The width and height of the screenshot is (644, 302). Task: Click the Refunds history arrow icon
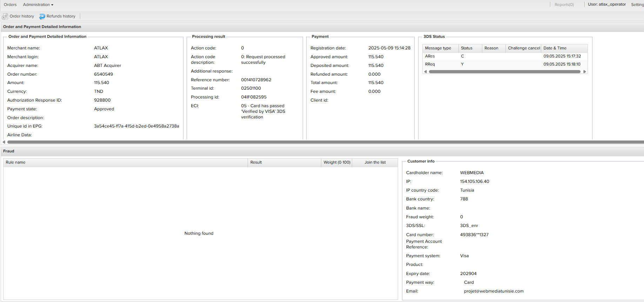pos(42,16)
